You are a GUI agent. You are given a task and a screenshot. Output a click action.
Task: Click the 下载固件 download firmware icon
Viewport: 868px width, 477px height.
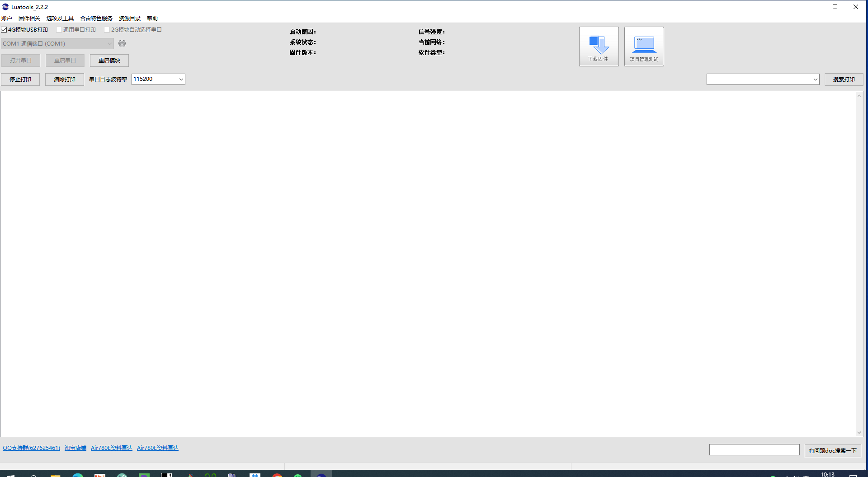point(599,47)
